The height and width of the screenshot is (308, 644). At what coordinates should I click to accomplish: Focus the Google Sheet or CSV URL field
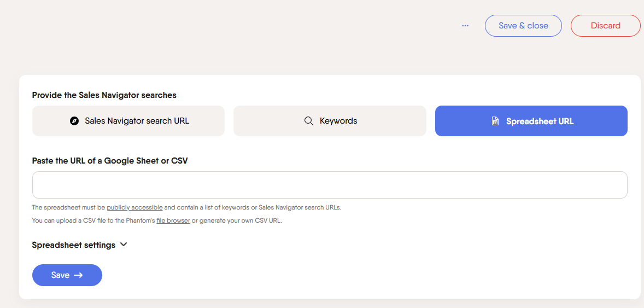coord(330,185)
